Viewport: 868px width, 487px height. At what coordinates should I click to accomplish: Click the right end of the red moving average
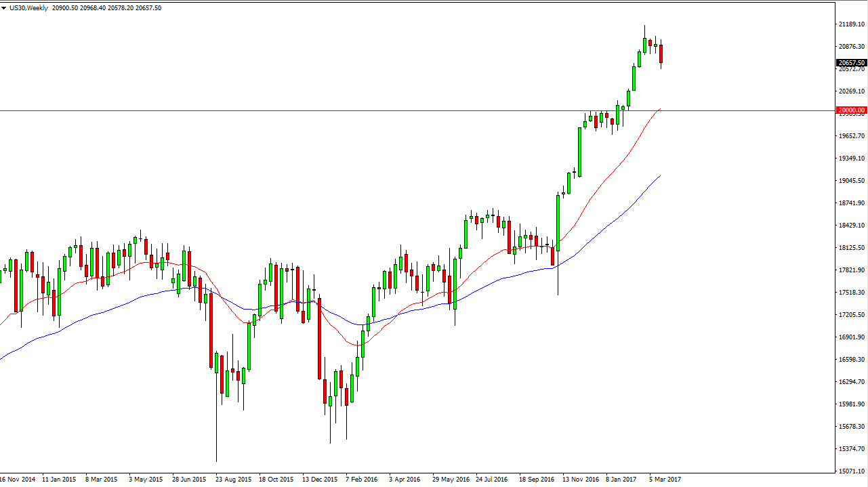[x=660, y=108]
